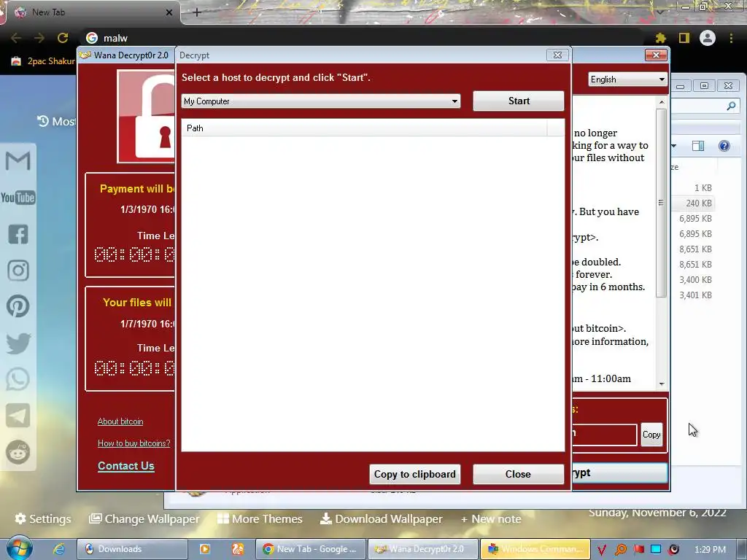The image size is (747, 560).
Task: Reload page with Chrome refresh icon
Action: [x=63, y=38]
